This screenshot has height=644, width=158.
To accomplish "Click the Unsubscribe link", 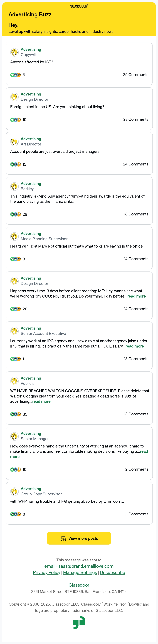I will pyautogui.click(x=112, y=572).
